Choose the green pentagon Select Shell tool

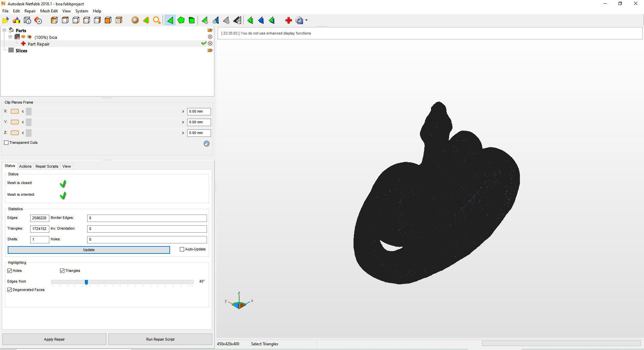point(181,20)
